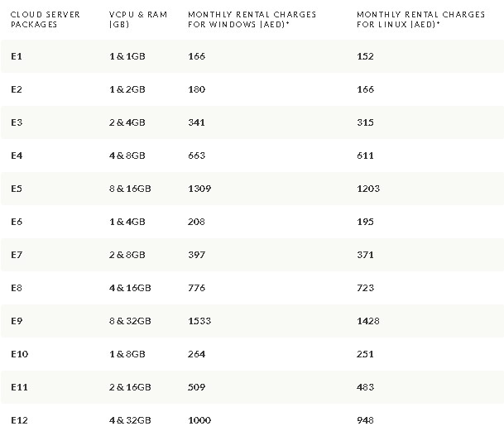Click Linux price 1203 for E5
This screenshot has width=504, height=431.
tap(368, 189)
